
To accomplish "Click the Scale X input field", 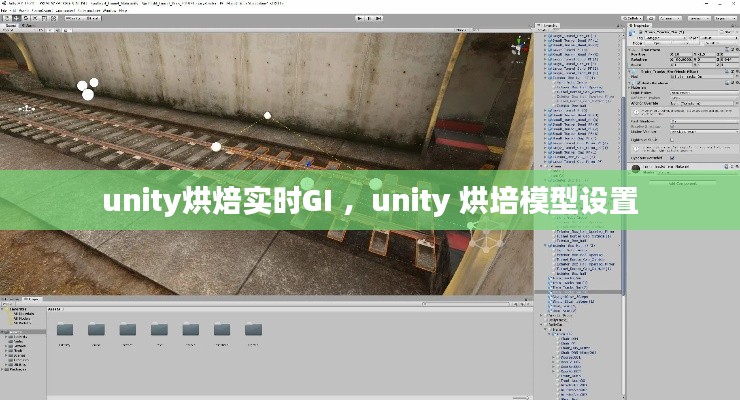I will (x=683, y=65).
